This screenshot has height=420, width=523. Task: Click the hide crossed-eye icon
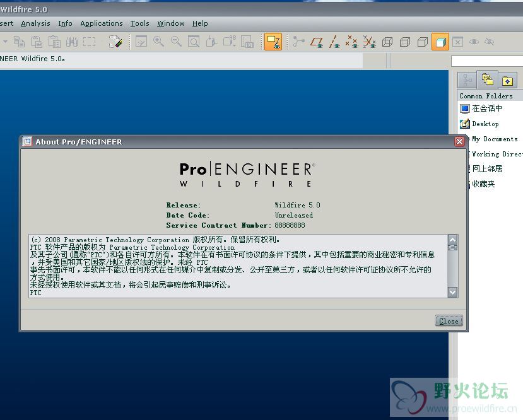[x=490, y=42]
